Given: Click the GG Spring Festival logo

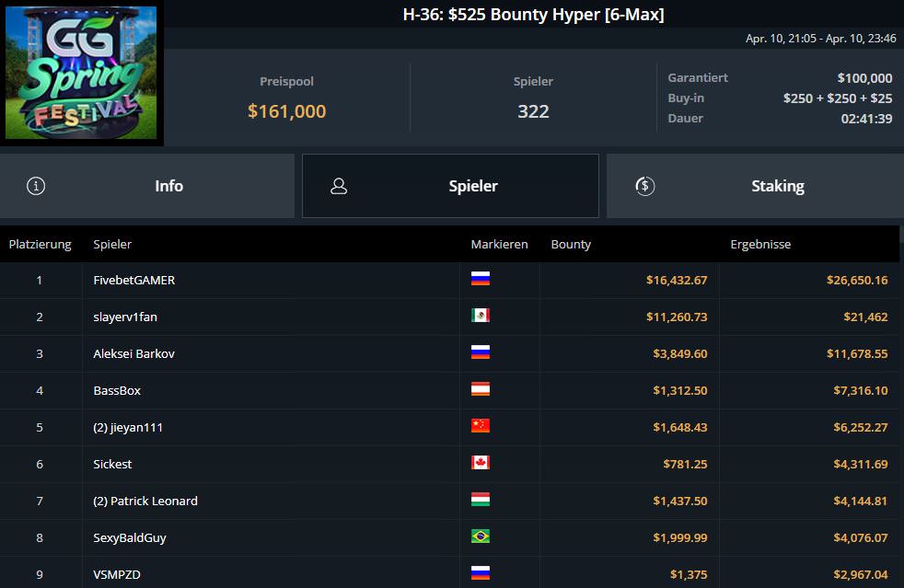Looking at the screenshot, I should tap(81, 74).
